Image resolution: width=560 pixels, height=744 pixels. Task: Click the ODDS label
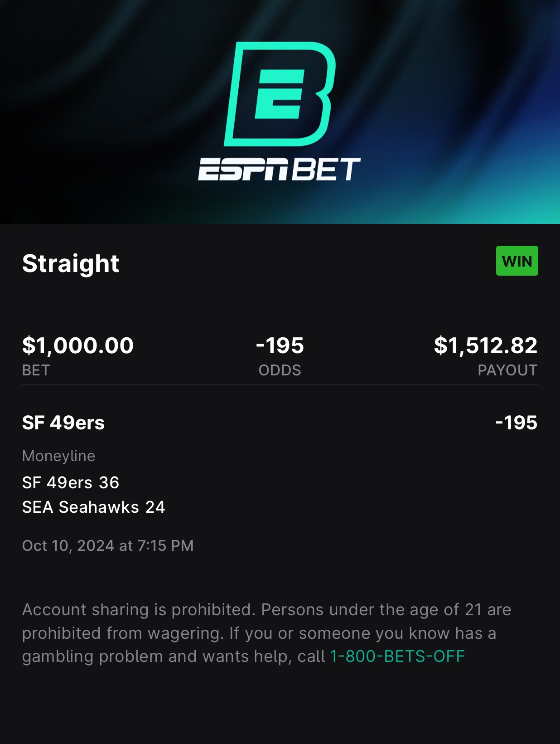(280, 370)
